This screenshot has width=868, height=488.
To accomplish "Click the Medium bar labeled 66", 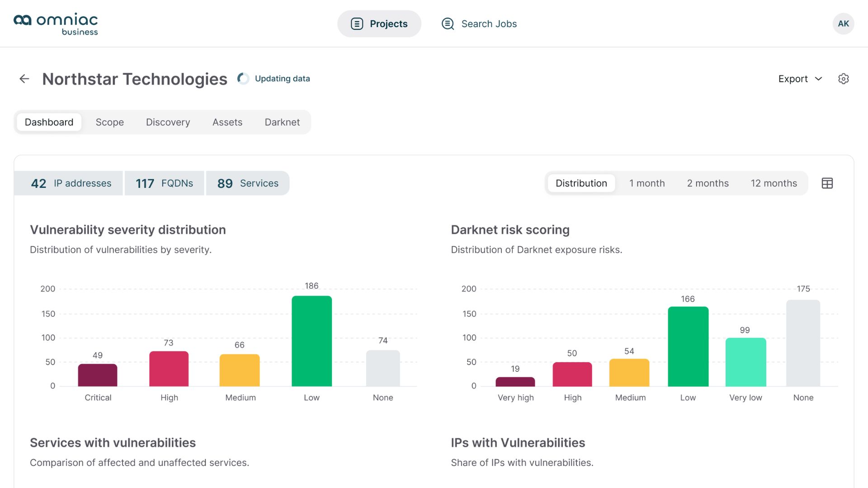I will pos(240,370).
